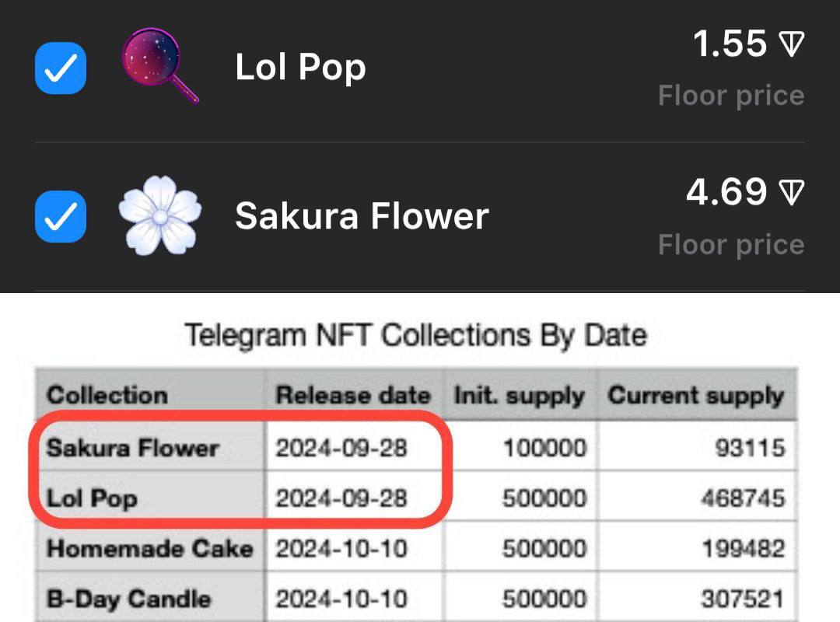Viewport: 840px width, 622px height.
Task: Click the Init. supply column header
Action: coord(519,395)
